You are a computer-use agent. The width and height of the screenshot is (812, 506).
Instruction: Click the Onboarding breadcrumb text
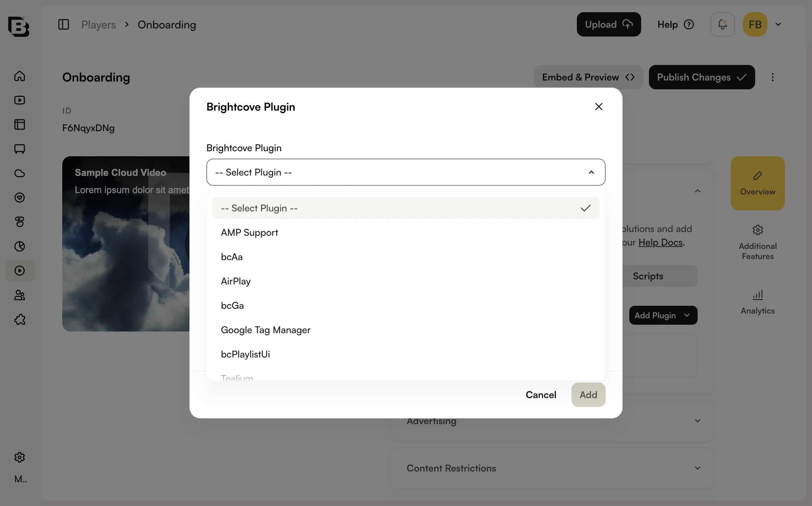[167, 24]
